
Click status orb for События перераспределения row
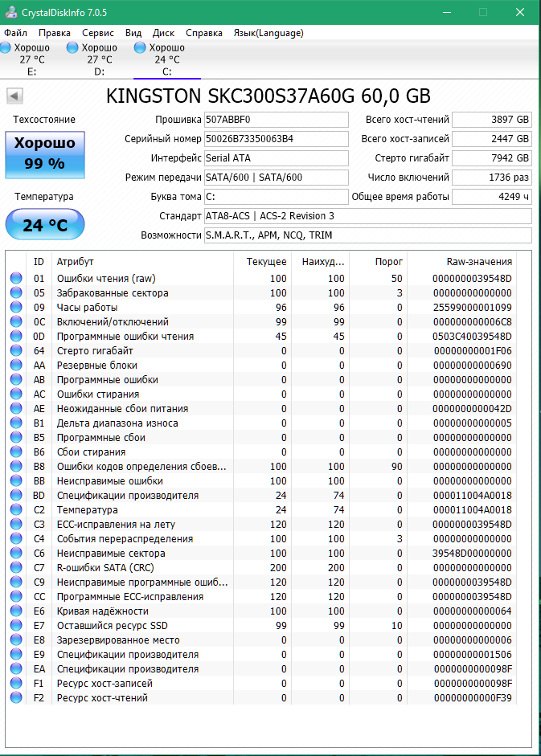click(x=16, y=538)
